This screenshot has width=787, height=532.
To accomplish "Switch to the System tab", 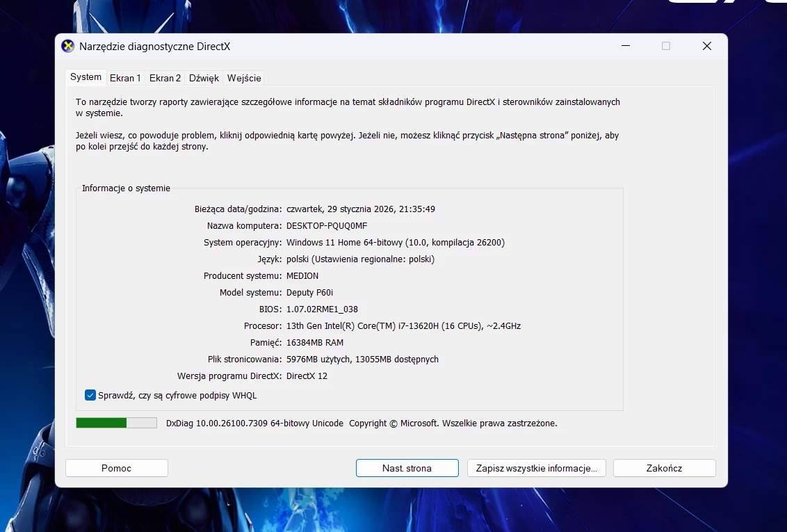I will pos(86,77).
